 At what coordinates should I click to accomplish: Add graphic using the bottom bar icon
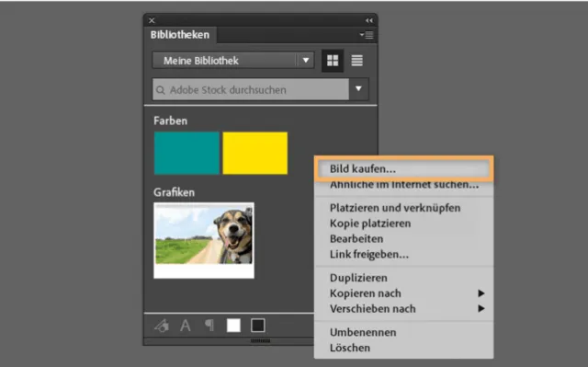[x=162, y=326]
